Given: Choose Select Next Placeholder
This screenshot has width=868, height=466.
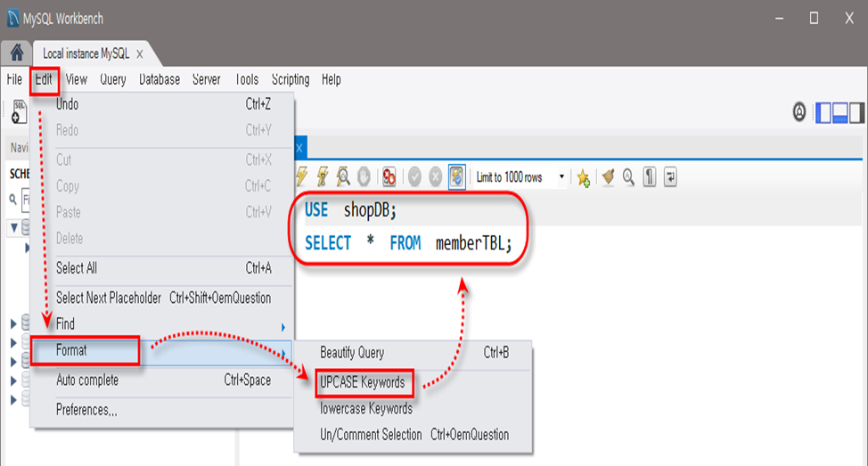Looking at the screenshot, I should click(x=161, y=298).
